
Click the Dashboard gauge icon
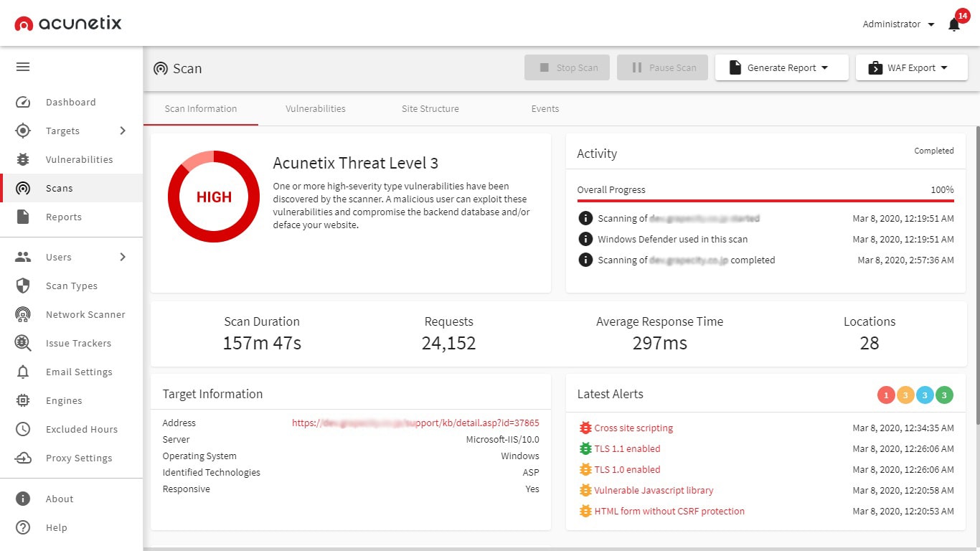pyautogui.click(x=23, y=102)
